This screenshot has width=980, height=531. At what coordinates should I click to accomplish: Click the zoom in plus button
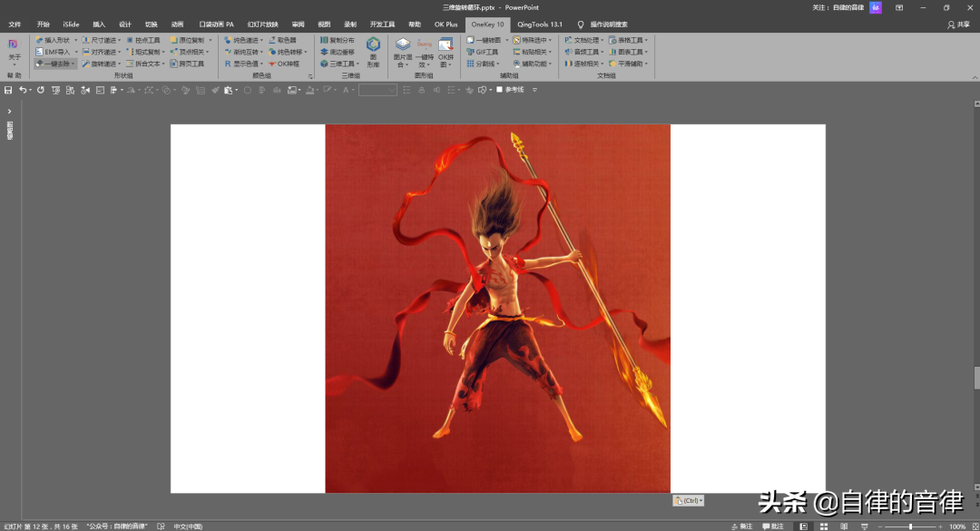tap(941, 526)
